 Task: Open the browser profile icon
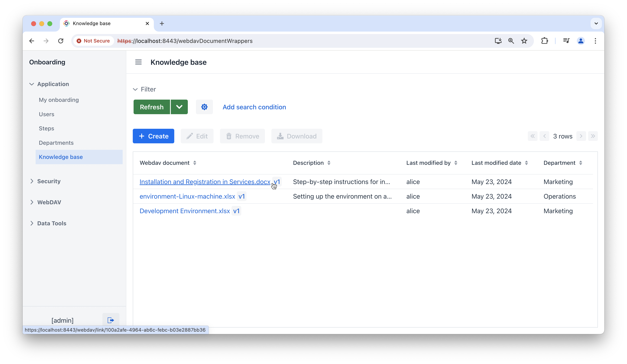[x=581, y=41]
